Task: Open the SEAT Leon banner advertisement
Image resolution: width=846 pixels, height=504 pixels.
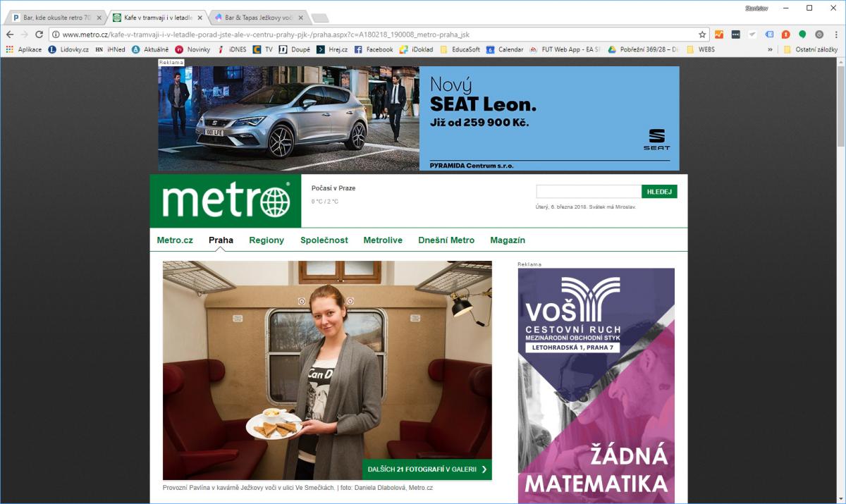Action: tap(419, 118)
